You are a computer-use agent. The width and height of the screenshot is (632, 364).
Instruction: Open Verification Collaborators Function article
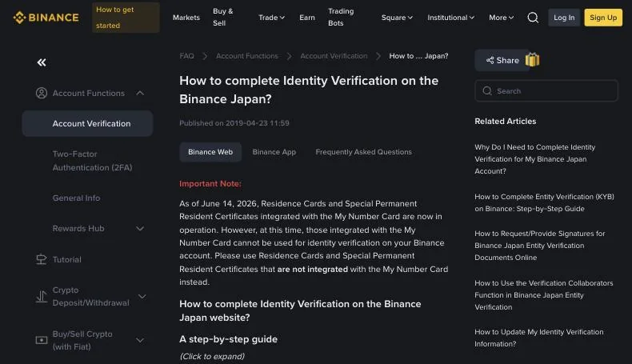tap(544, 295)
